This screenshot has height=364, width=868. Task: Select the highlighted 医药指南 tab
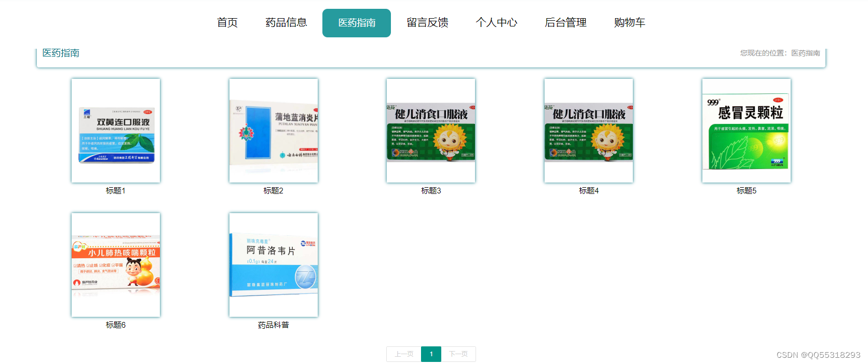click(357, 23)
